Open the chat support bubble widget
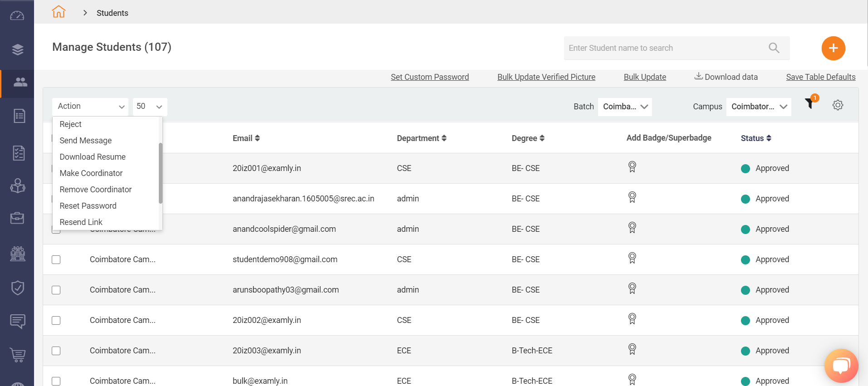The image size is (868, 386). tap(841, 366)
